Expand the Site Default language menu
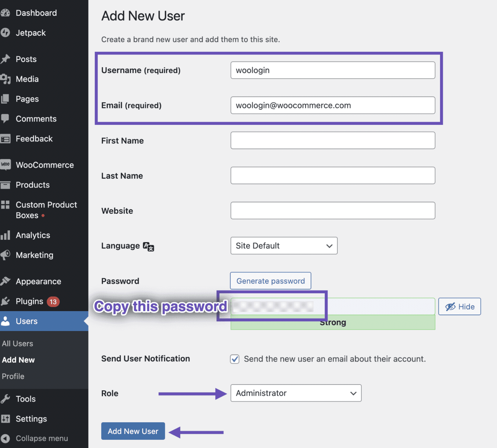 [284, 246]
